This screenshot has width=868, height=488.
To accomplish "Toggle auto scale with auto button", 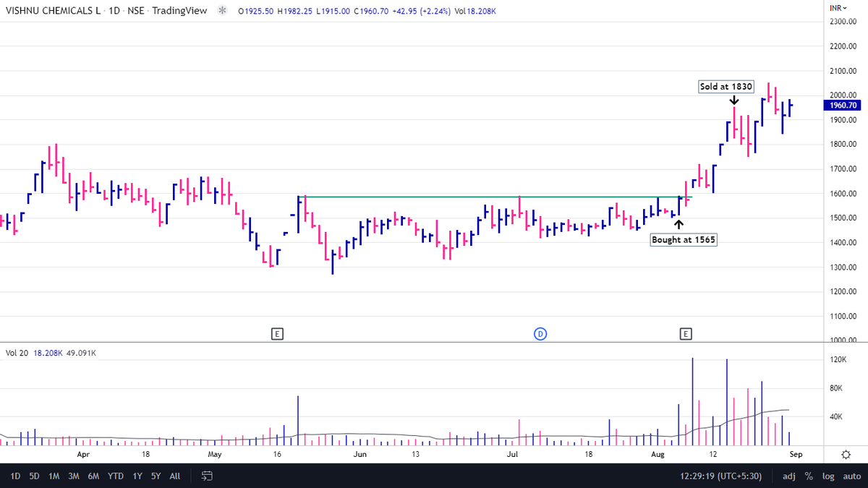I will (x=851, y=476).
